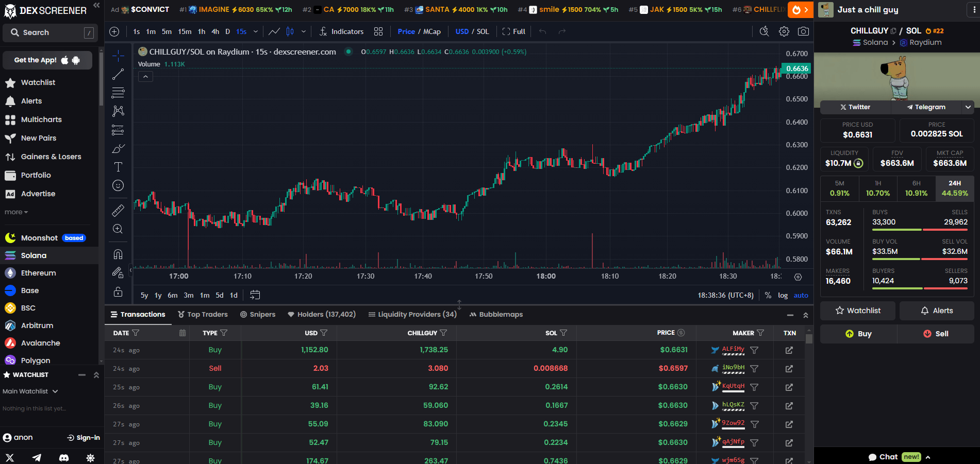
Task: Select the 5m time interval
Action: pyautogui.click(x=167, y=31)
